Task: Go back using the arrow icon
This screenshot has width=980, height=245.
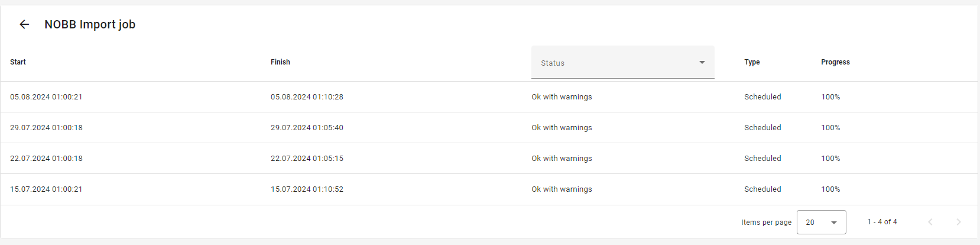Action: click(24, 24)
